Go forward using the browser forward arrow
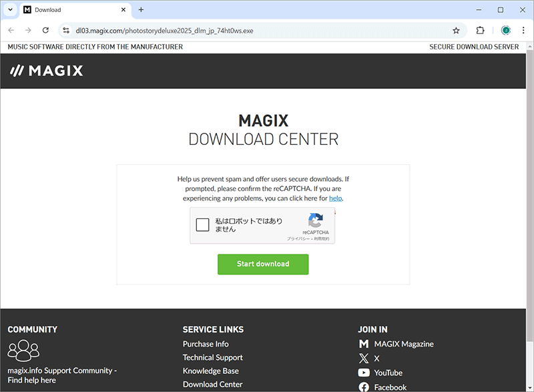 28,30
